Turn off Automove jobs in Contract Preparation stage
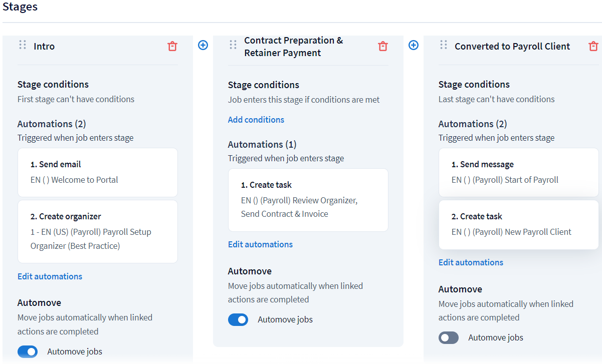This screenshot has height=364, width=602. coord(238,319)
